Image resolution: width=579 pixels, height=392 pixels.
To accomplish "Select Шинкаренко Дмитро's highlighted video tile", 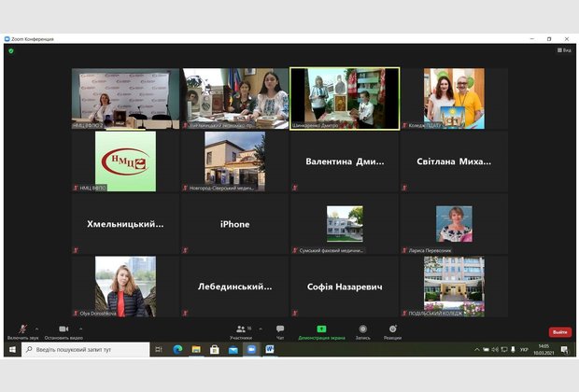I will pos(345,97).
